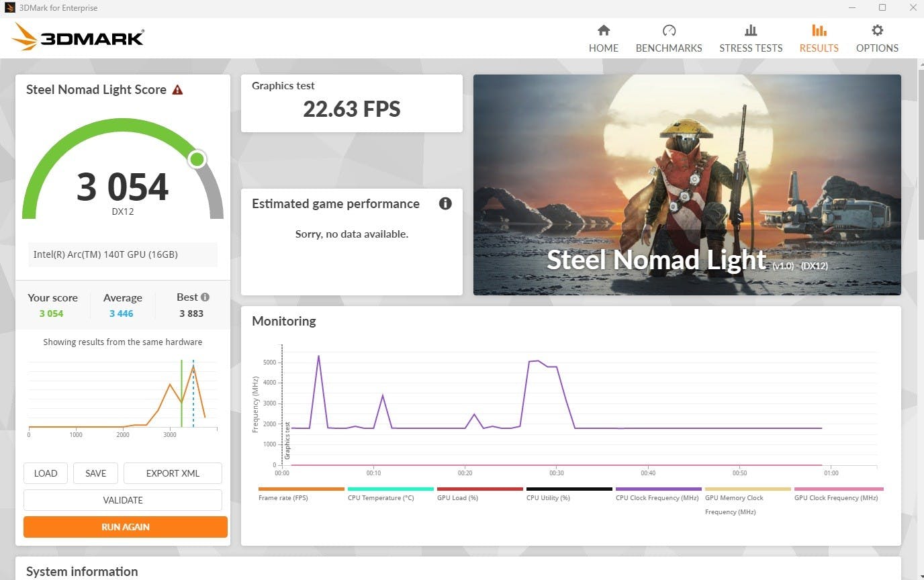Toggle the GPU Memory Clock Frequency legend
The width and height of the screenshot is (924, 580).
[x=747, y=501]
